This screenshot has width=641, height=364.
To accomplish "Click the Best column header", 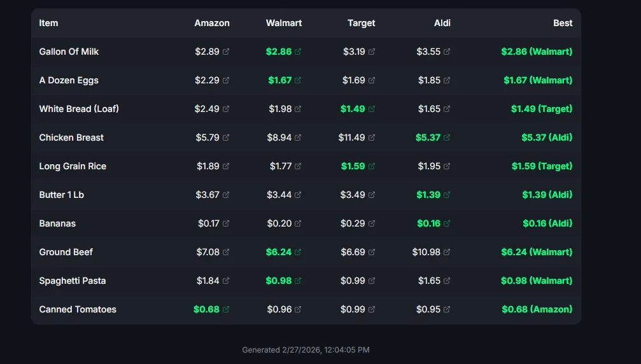I will (563, 23).
